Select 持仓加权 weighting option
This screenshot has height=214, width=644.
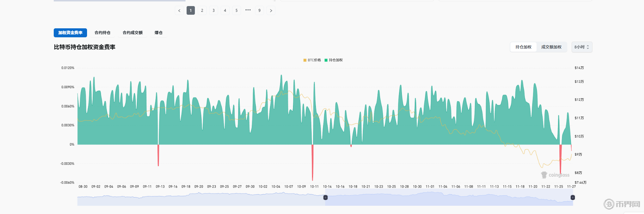click(523, 47)
